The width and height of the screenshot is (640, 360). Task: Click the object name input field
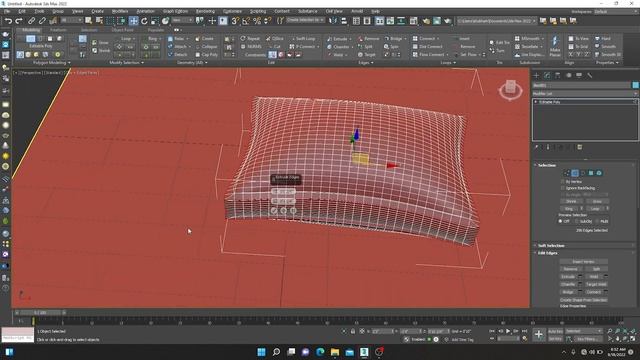[x=581, y=85]
